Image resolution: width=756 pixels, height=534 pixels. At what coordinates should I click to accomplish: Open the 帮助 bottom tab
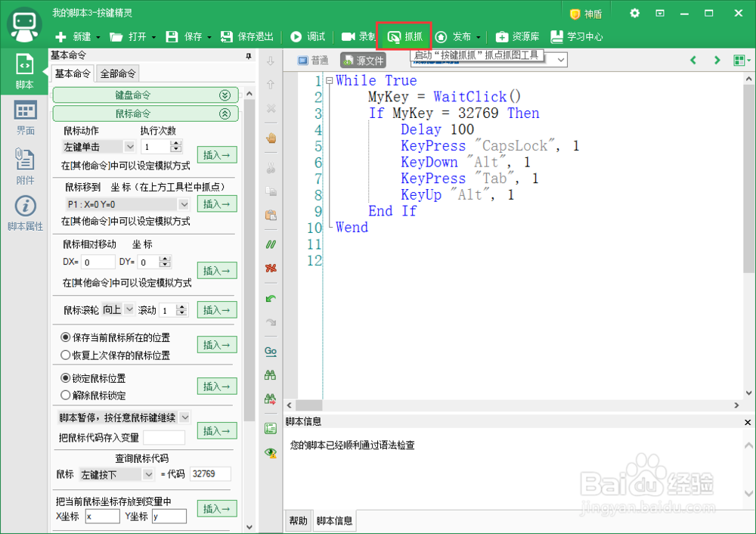[298, 520]
